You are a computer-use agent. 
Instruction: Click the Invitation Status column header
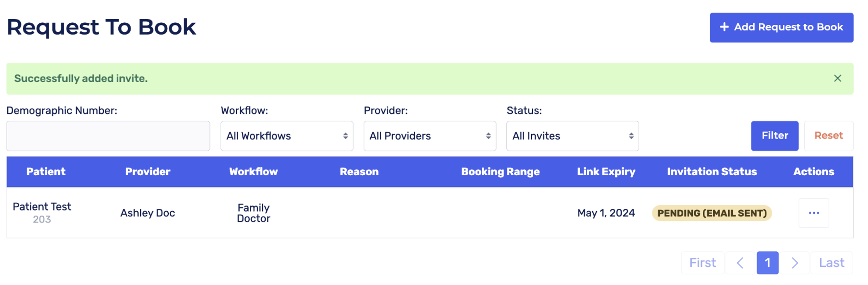click(712, 172)
